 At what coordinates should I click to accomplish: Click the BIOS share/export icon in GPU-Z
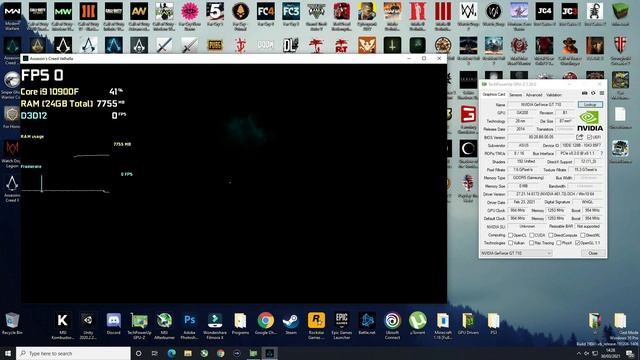(580, 137)
